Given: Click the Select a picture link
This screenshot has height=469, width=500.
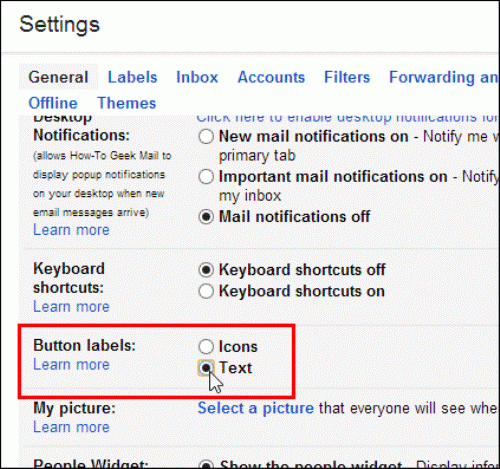Looking at the screenshot, I should pyautogui.click(x=256, y=408).
